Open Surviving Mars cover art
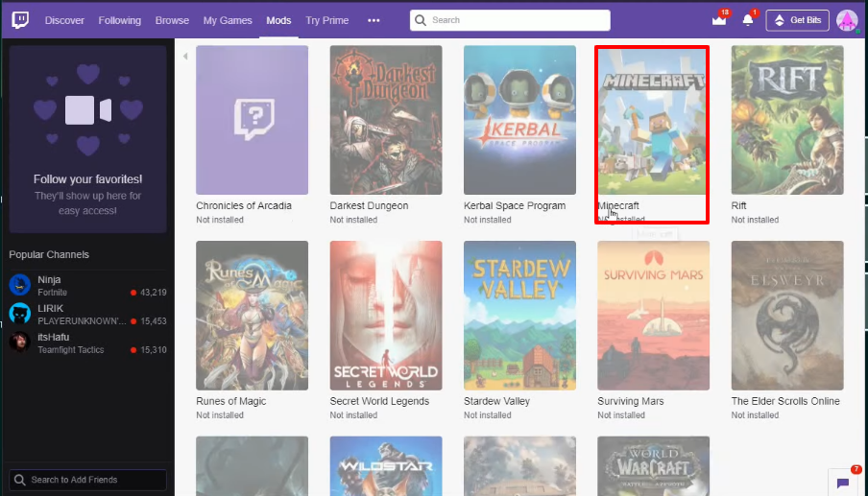This screenshot has height=496, width=868. coord(653,316)
